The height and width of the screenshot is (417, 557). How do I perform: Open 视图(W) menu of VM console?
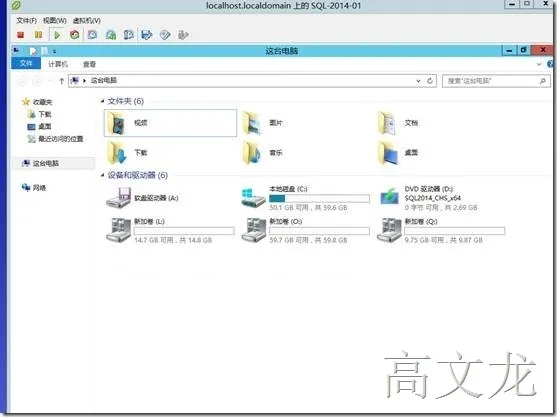tap(55, 21)
